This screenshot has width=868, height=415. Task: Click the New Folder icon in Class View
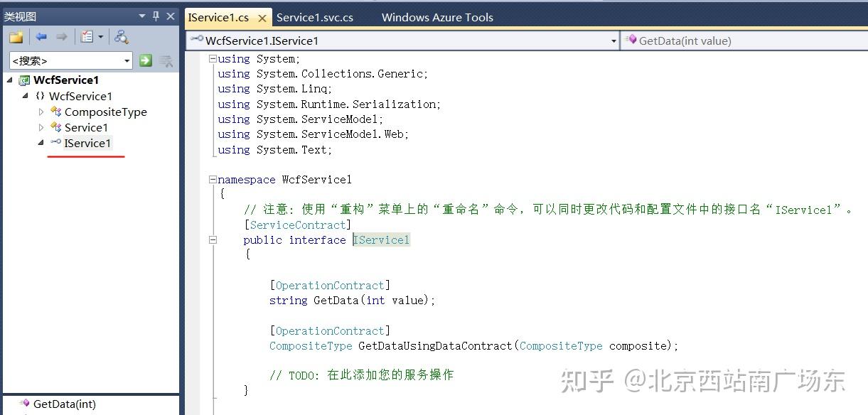(x=16, y=37)
